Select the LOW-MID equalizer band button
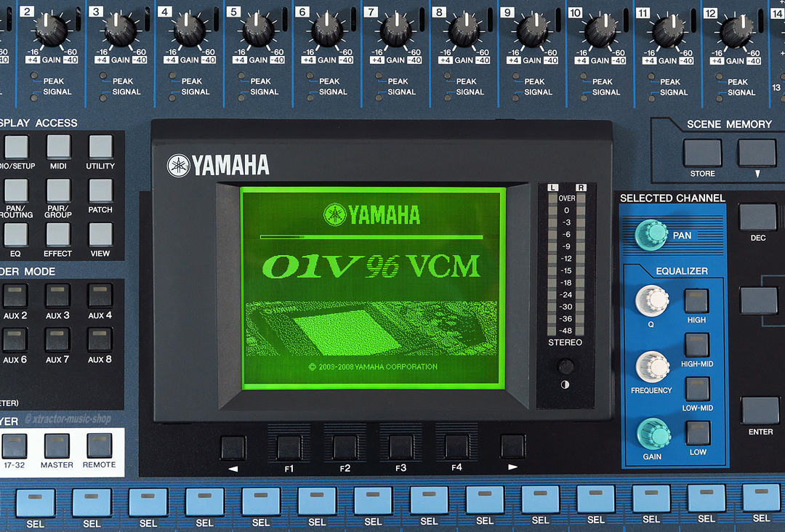 (x=696, y=389)
